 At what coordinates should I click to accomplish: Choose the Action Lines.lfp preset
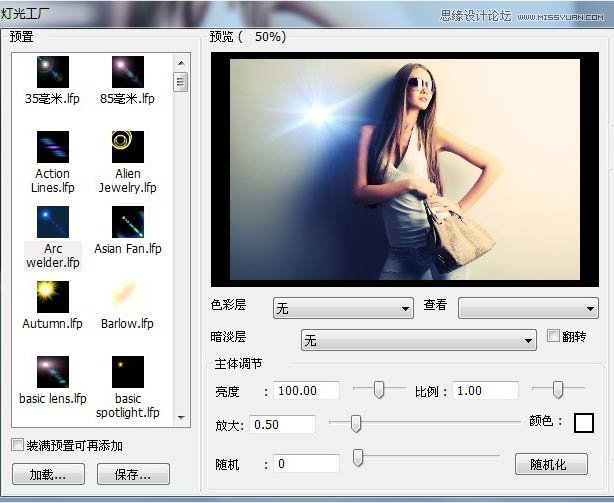52,147
